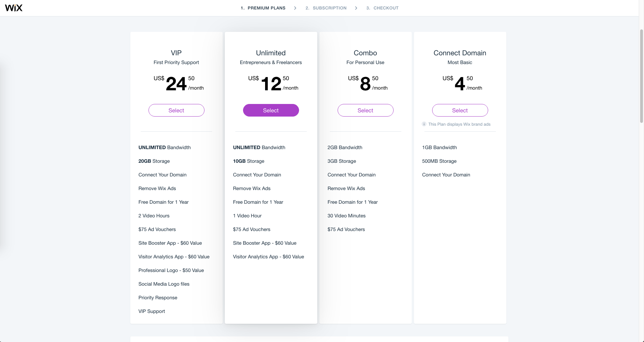
Task: Click 'Most Basic' subtitle
Action: coord(460,62)
